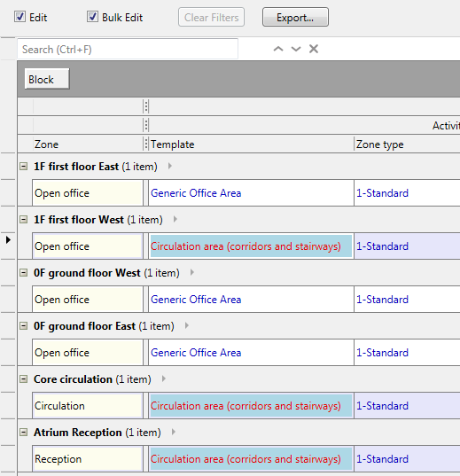460x476 pixels.
Task: Collapse the 1F first floor West group
Action: pyautogui.click(x=23, y=219)
